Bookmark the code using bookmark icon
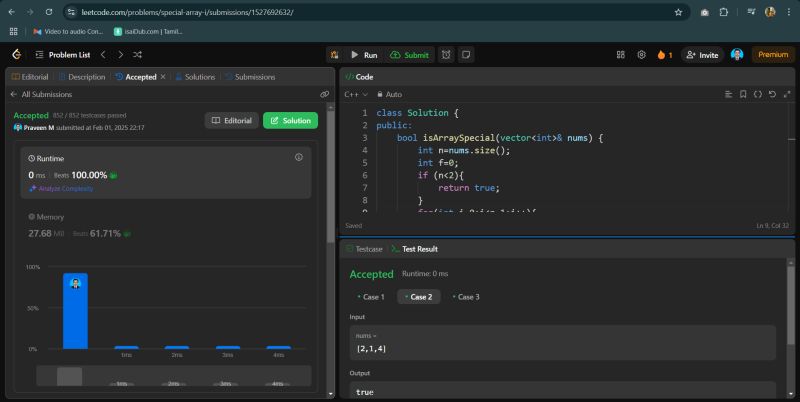This screenshot has width=800, height=402. tap(743, 94)
